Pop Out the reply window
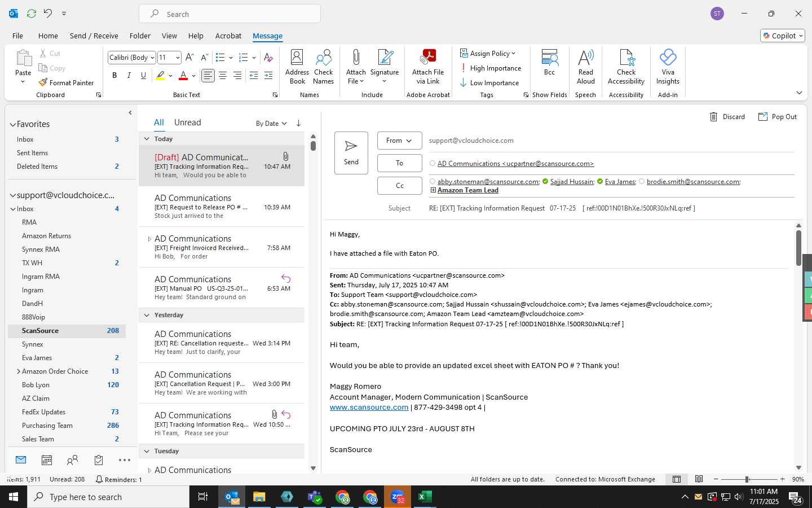 coord(778,117)
